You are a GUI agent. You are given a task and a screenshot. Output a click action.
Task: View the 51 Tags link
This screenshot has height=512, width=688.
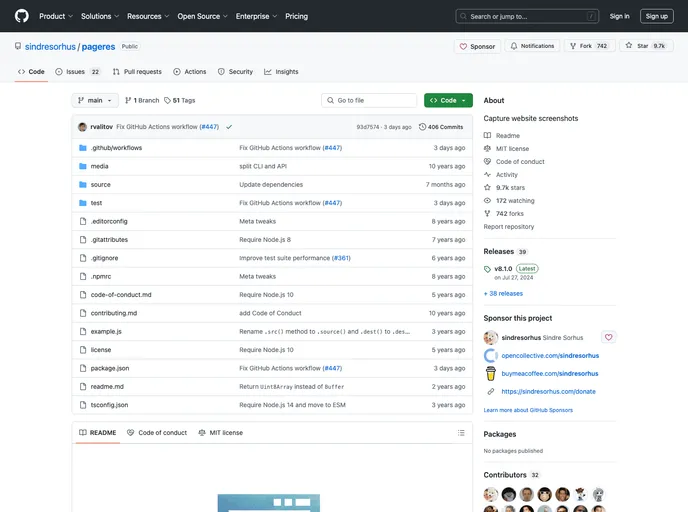pos(179,100)
